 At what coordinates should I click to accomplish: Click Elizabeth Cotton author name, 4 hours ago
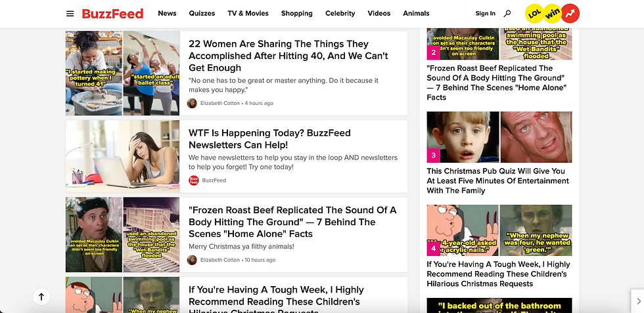(x=219, y=103)
